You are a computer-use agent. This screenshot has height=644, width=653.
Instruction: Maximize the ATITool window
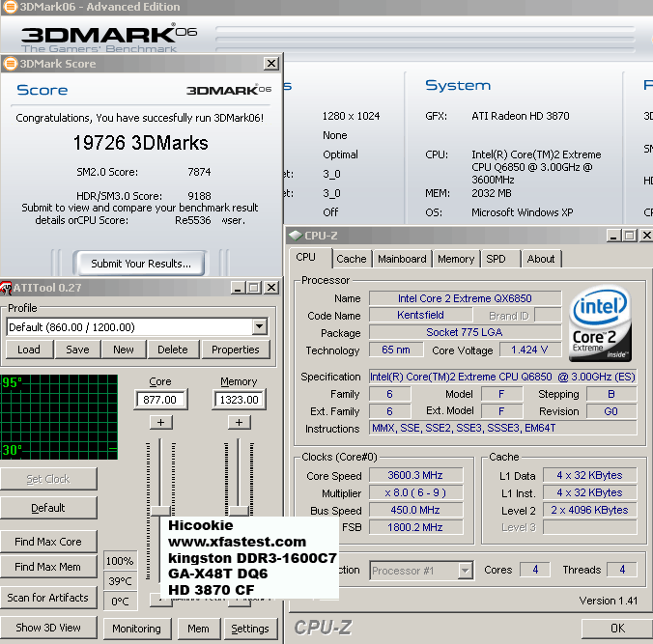pos(254,288)
